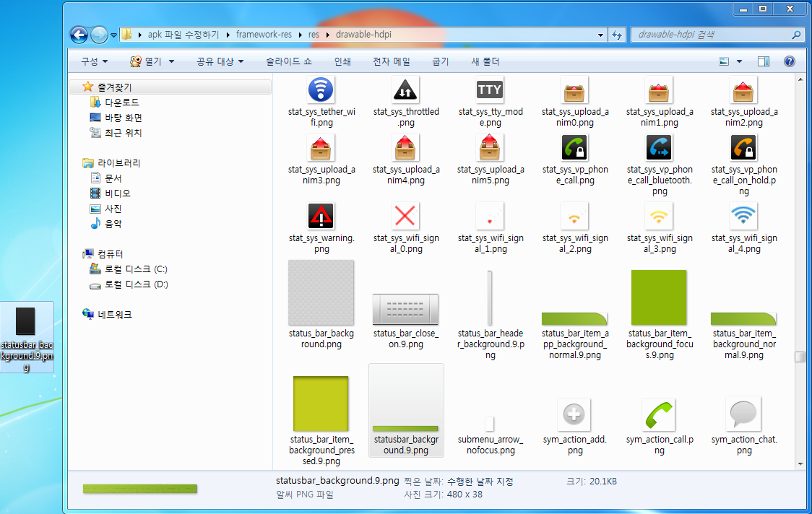This screenshot has width=812, height=514.
Task: Click the framework-res breadcrumb in address bar
Action: (265, 34)
